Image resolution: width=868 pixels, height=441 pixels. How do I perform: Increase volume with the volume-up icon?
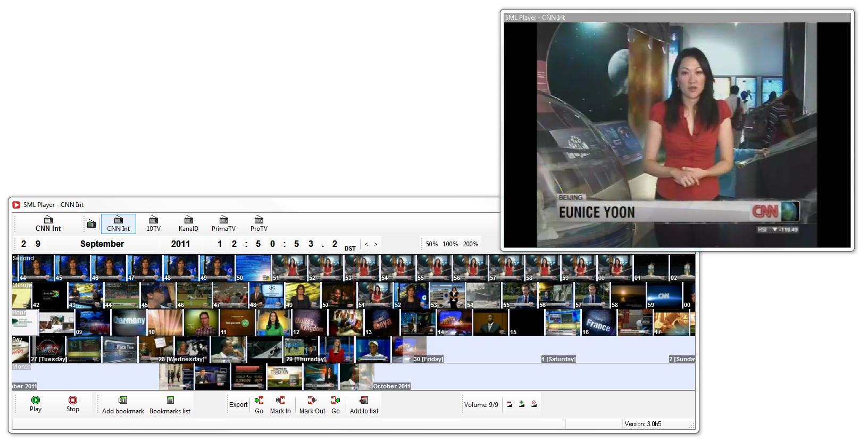pyautogui.click(x=522, y=404)
